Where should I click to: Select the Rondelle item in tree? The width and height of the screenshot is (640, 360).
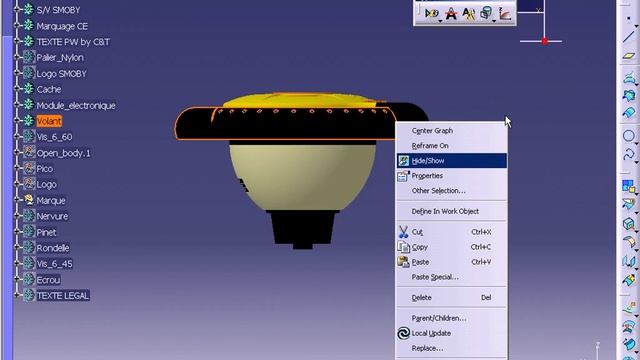pyautogui.click(x=53, y=248)
